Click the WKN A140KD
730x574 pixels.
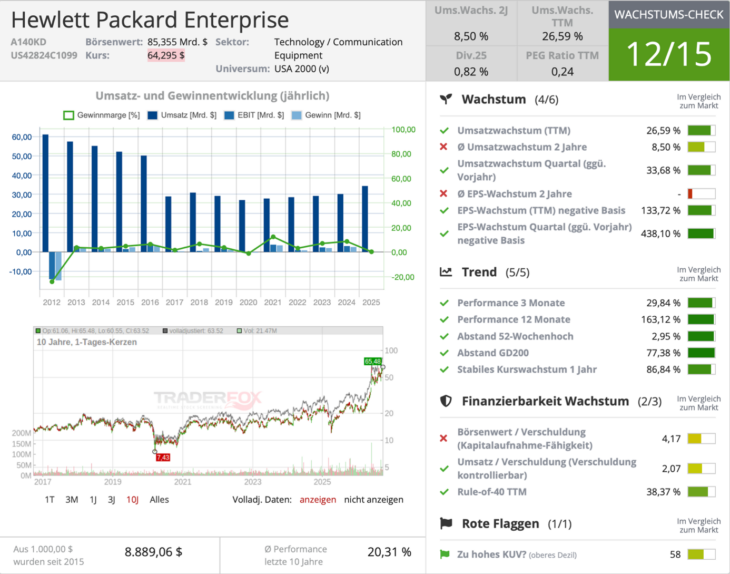(28, 42)
